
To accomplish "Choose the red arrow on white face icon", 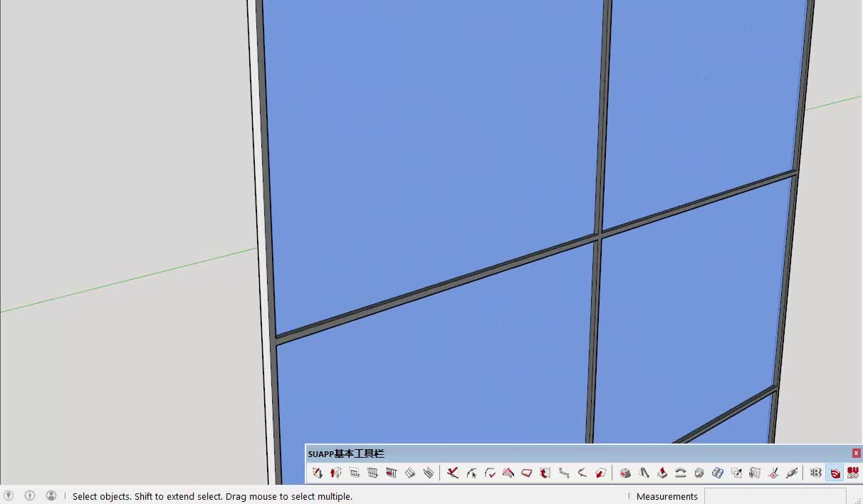I will 601,473.
